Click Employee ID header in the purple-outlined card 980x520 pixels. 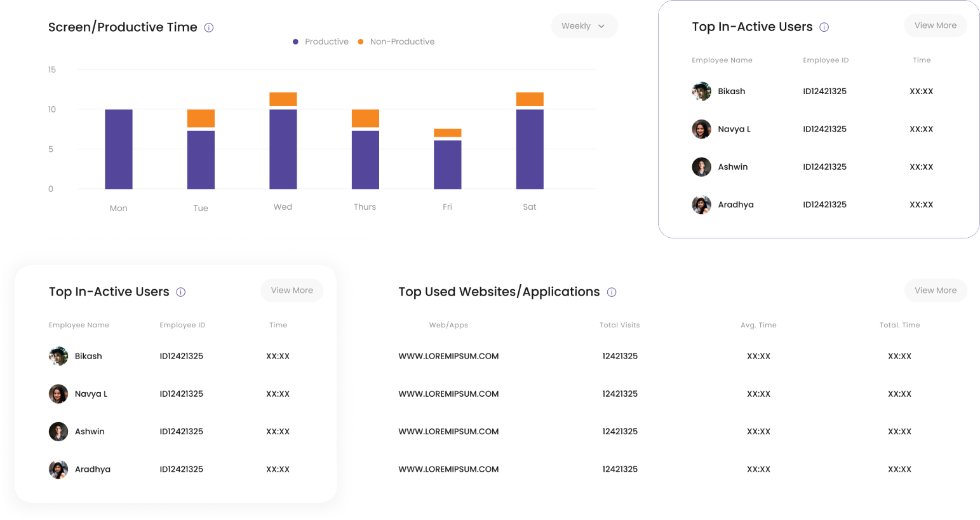point(826,60)
